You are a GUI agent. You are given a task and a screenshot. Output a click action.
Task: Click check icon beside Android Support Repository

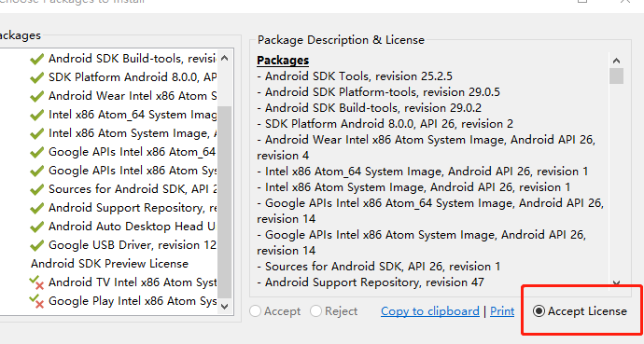37,208
